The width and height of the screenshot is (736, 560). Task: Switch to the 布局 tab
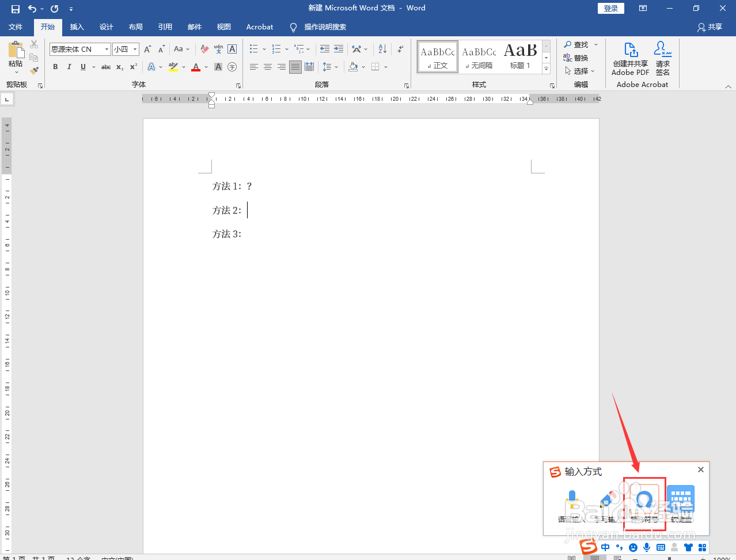point(136,27)
